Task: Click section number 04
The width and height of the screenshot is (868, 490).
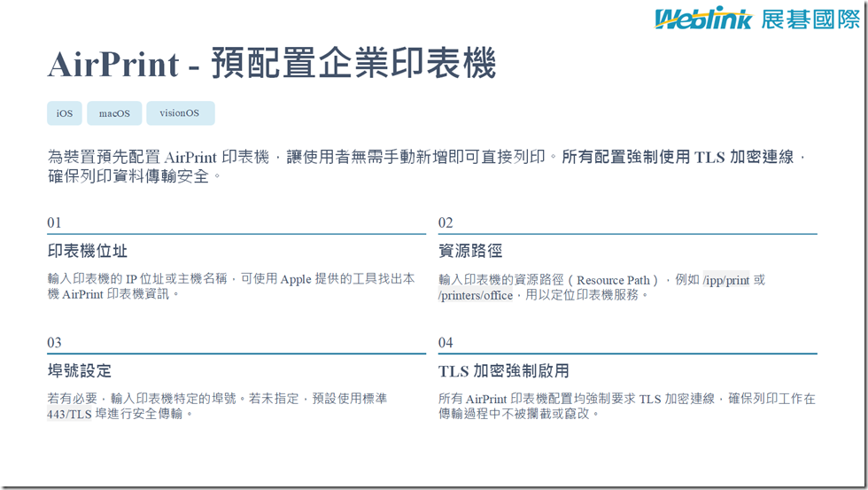Action: pyautogui.click(x=446, y=342)
